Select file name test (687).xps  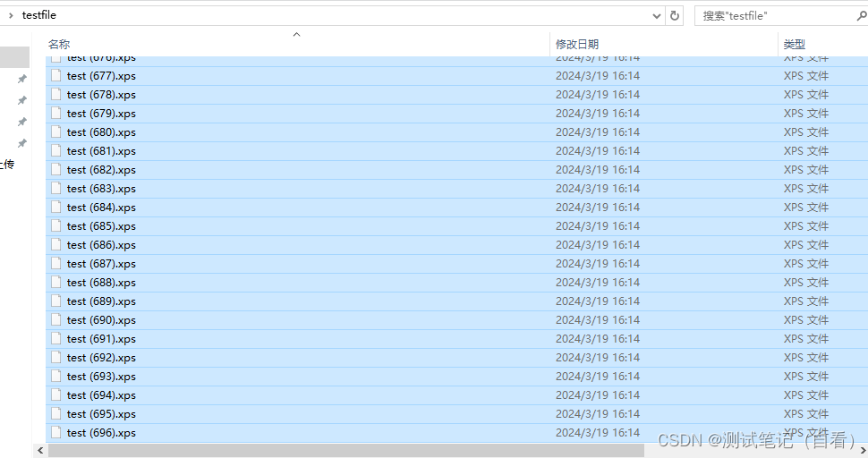[101, 264]
